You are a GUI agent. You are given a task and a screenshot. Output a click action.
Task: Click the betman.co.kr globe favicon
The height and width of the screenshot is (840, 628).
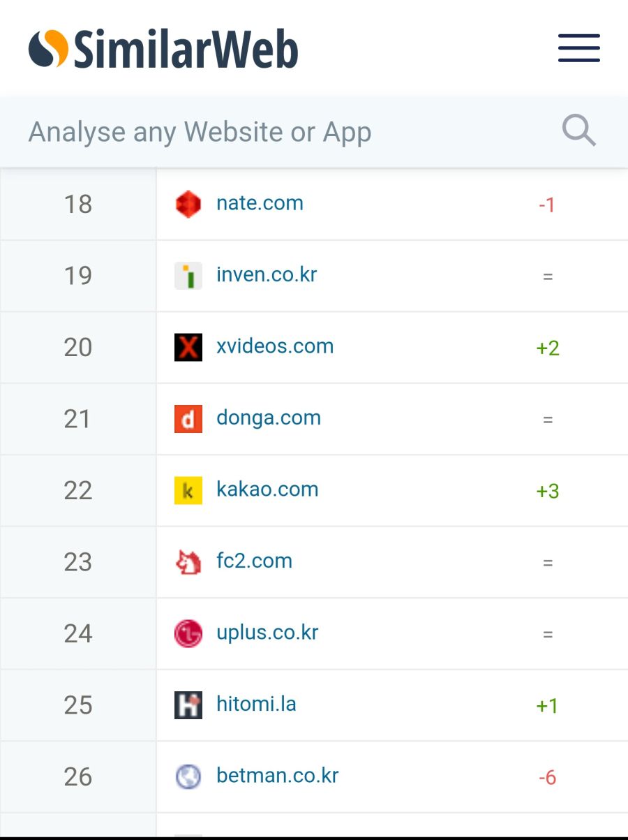tap(188, 776)
